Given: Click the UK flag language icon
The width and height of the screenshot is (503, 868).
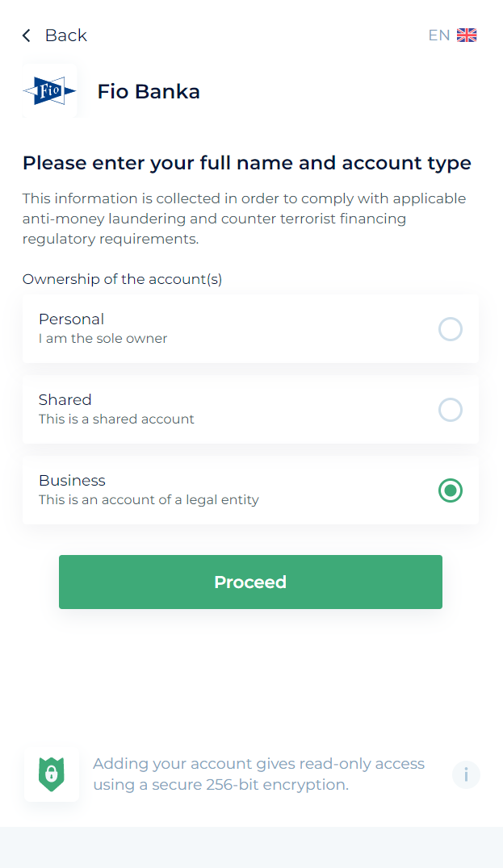Looking at the screenshot, I should [x=467, y=35].
